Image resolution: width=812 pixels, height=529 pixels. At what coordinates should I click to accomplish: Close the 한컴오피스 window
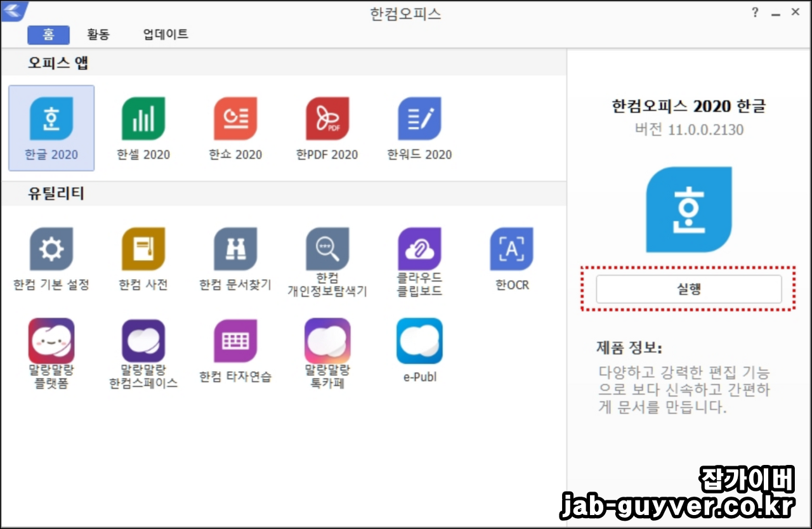[796, 12]
